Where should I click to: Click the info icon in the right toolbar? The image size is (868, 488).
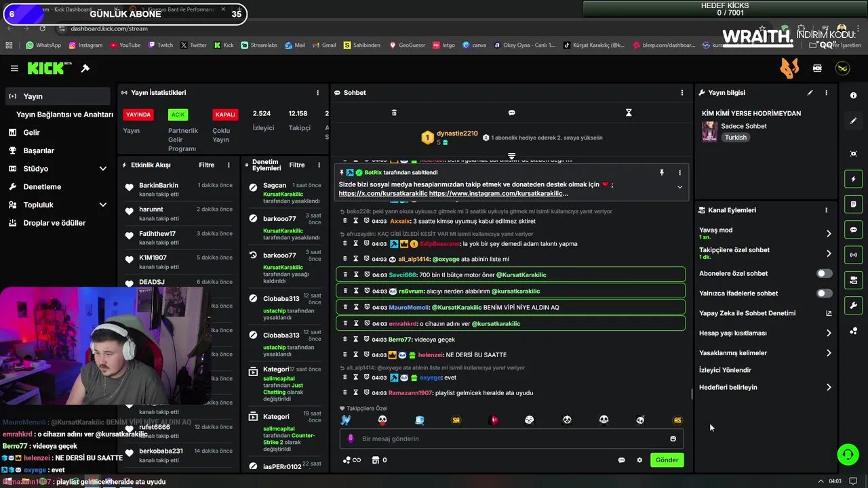853,96
